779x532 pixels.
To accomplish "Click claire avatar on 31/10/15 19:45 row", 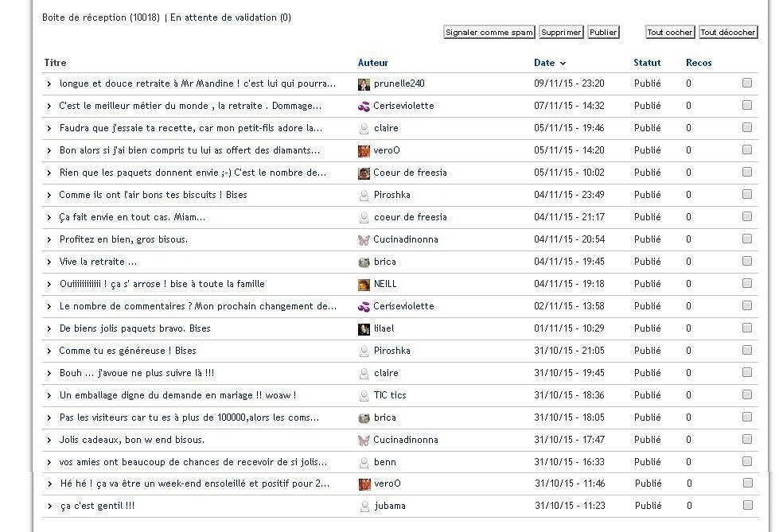I will tap(364, 374).
